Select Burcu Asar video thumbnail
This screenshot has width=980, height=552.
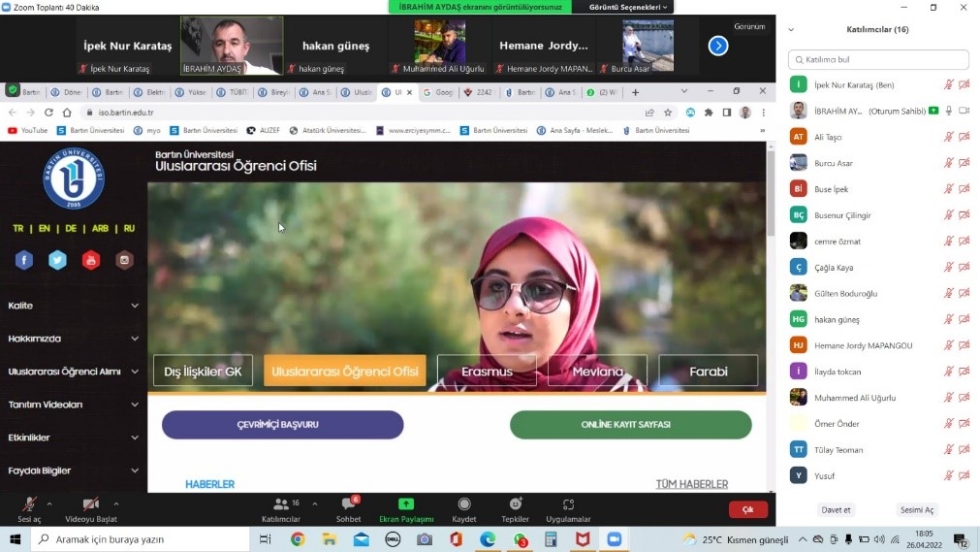click(x=648, y=46)
